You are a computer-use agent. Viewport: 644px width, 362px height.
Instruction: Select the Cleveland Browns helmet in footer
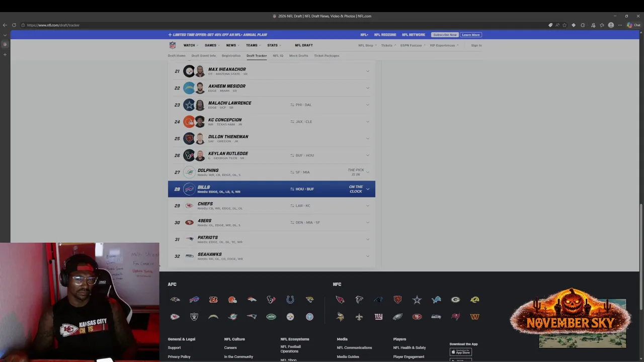pos(232,300)
